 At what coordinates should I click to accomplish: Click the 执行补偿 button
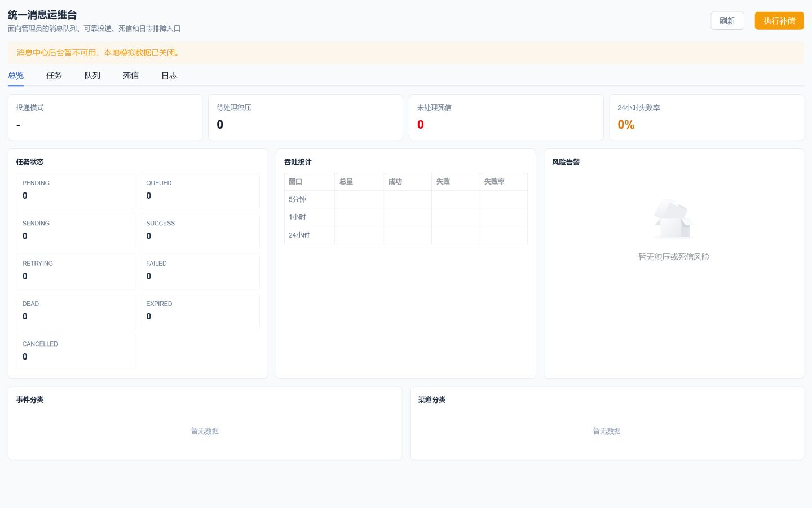[779, 21]
